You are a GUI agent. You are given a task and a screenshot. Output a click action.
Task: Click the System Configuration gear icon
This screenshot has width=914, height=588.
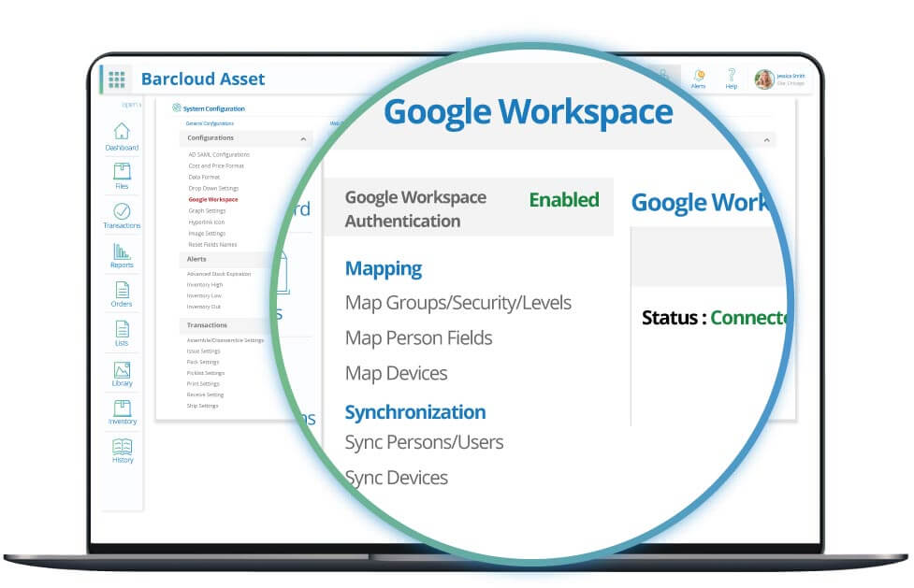[x=177, y=108]
